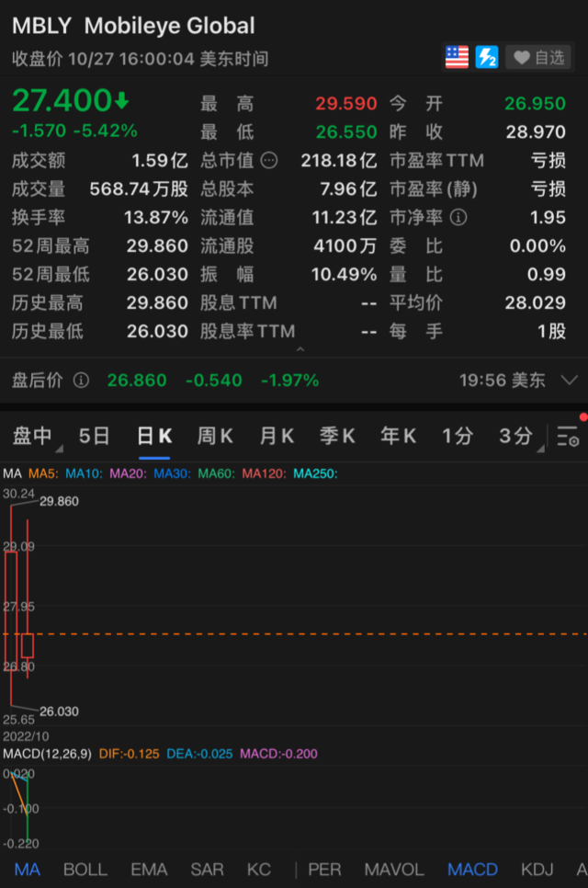Tap the DEA:-0.025 value
Viewport: 588px width, 888px height.
tap(199, 754)
